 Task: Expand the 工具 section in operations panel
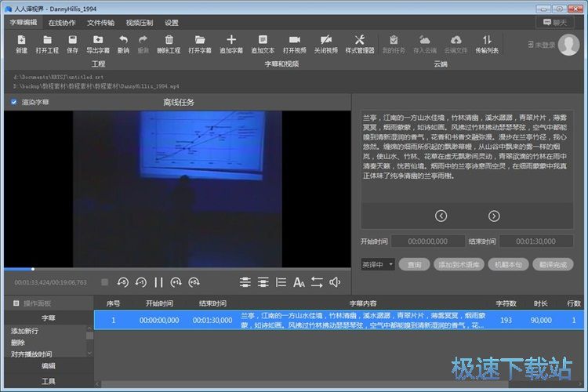[x=48, y=381]
